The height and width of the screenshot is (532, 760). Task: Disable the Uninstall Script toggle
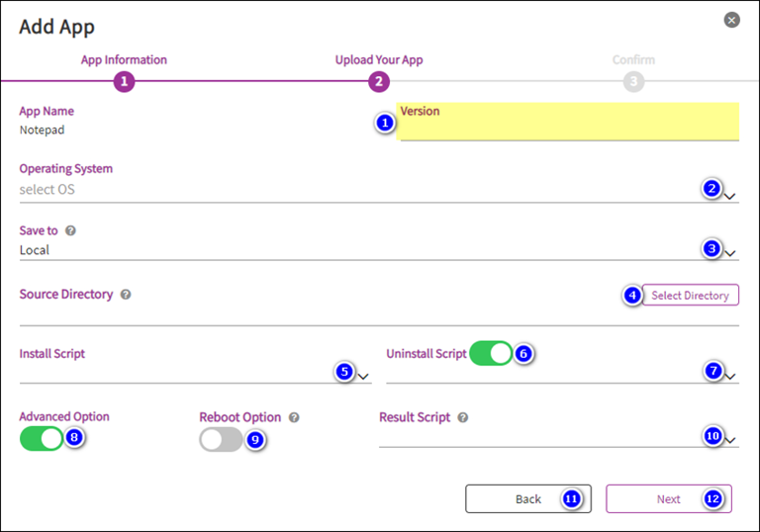(491, 353)
